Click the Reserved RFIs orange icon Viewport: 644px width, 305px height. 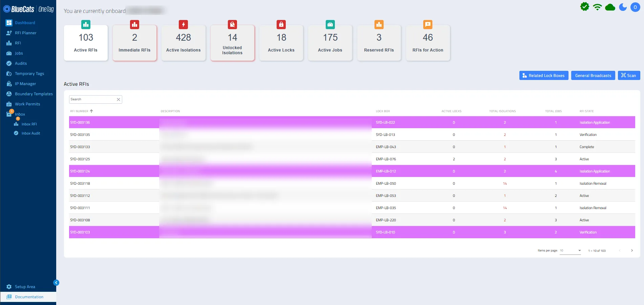(x=379, y=24)
